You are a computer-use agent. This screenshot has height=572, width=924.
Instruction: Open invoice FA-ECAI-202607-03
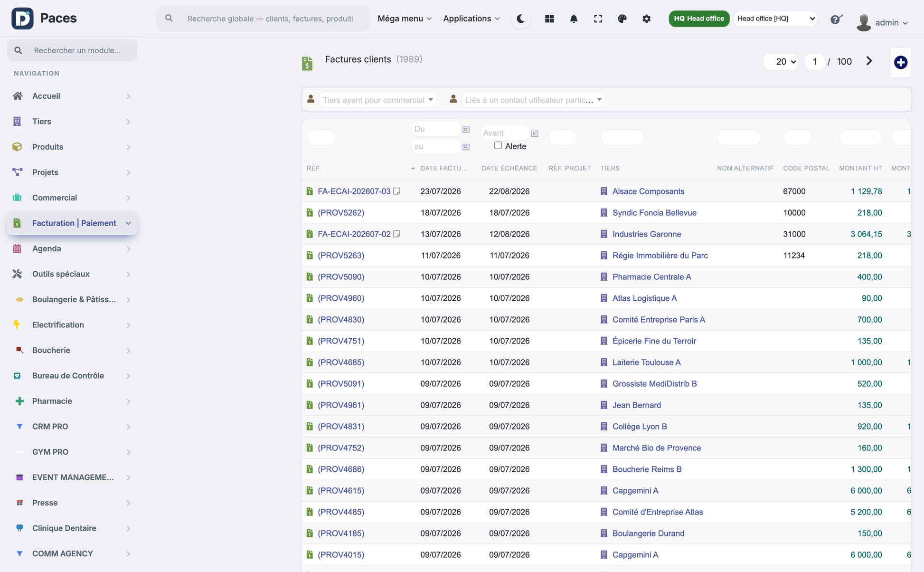tap(354, 191)
